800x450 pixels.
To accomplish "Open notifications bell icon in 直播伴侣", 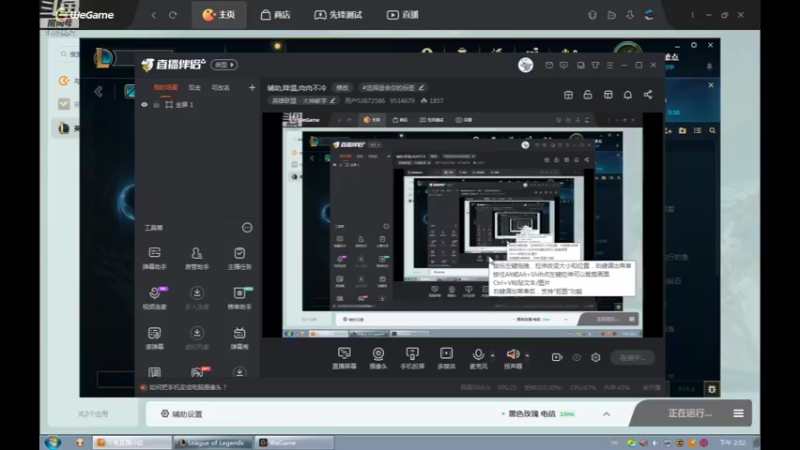I will pos(628,95).
